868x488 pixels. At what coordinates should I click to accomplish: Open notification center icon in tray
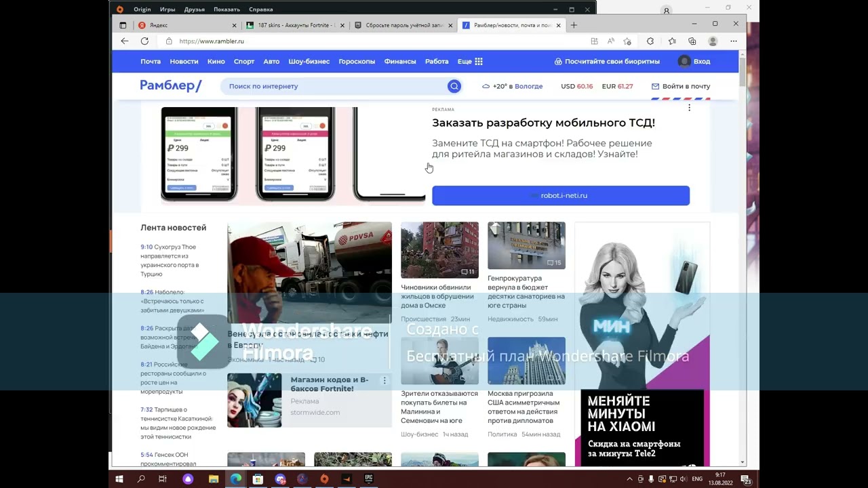[746, 479]
